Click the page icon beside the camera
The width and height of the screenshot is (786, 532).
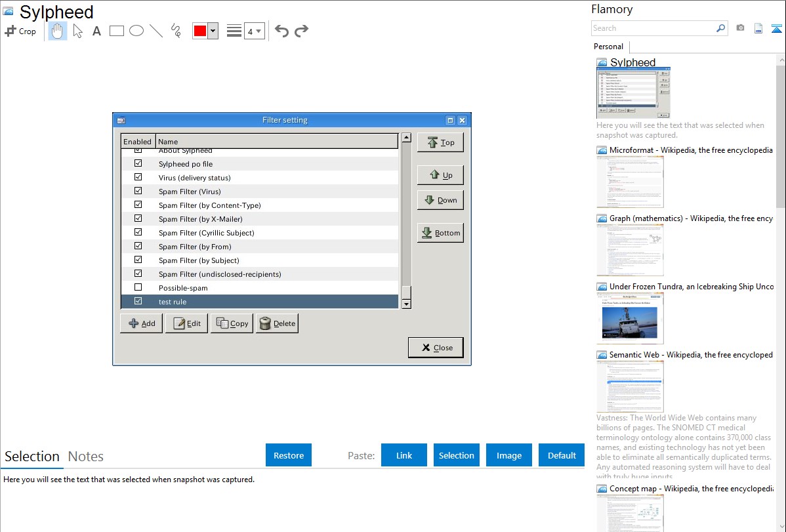click(758, 28)
